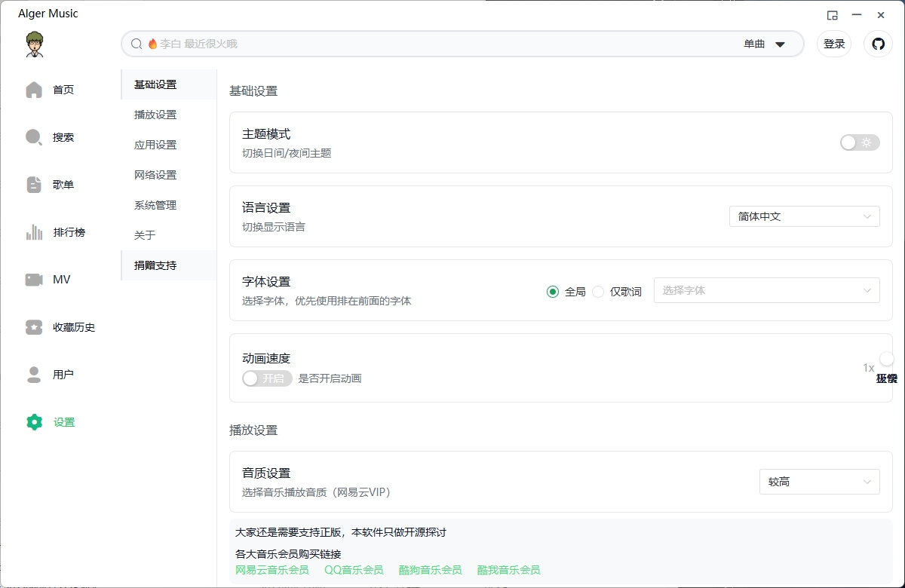Click the user avatar picture

(x=34, y=44)
